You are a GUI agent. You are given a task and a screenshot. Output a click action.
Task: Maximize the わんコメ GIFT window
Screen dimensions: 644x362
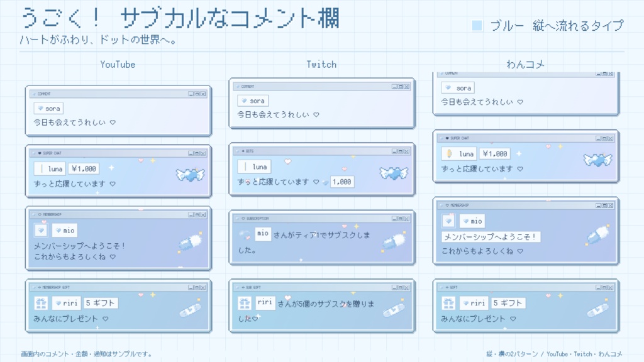604,288
